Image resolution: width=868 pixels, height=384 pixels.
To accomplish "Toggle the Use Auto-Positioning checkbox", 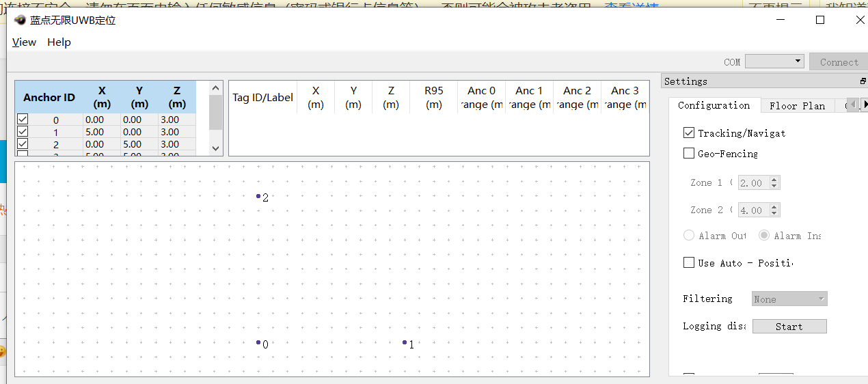I will click(x=689, y=262).
